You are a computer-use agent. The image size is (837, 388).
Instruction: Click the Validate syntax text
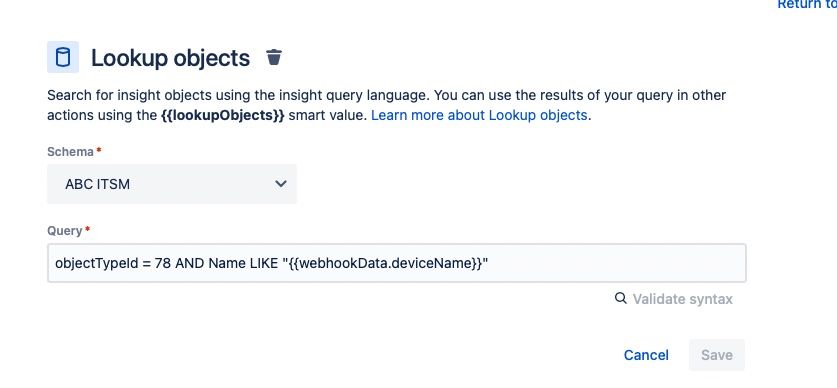coord(683,299)
